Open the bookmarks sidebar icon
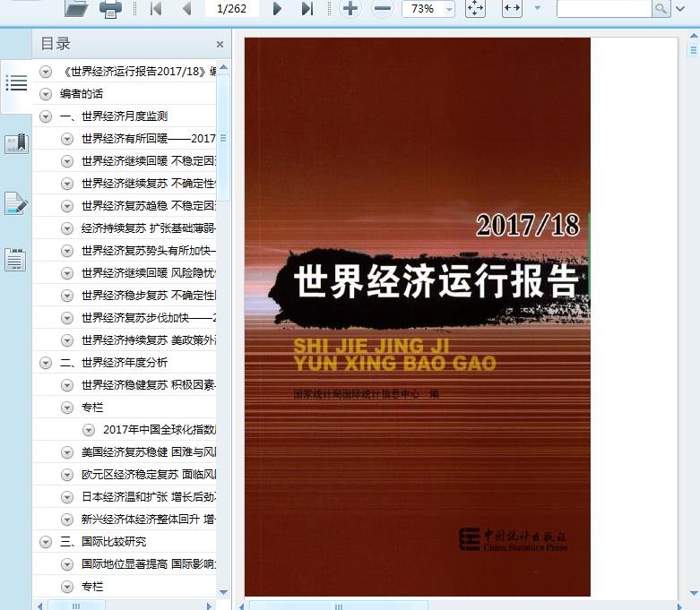 [x=16, y=143]
